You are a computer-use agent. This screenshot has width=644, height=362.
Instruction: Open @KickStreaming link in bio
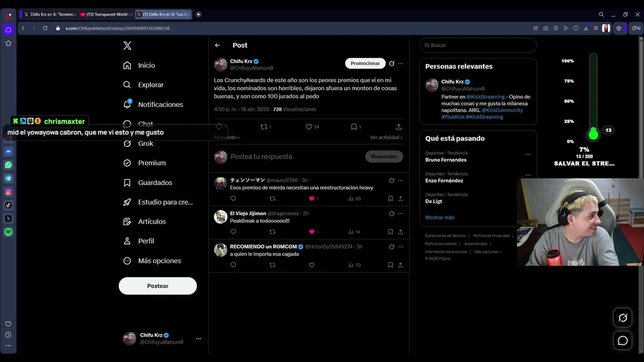click(x=486, y=97)
